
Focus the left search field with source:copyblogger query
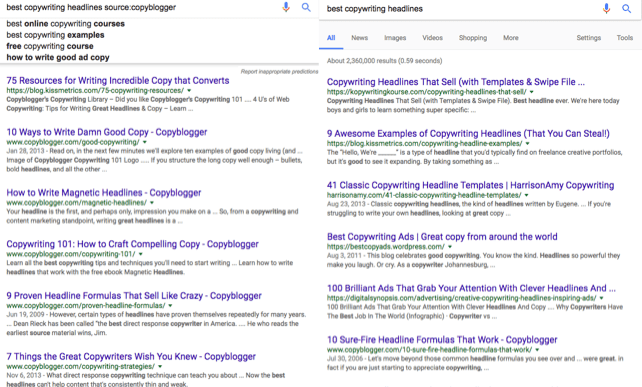(x=139, y=7)
